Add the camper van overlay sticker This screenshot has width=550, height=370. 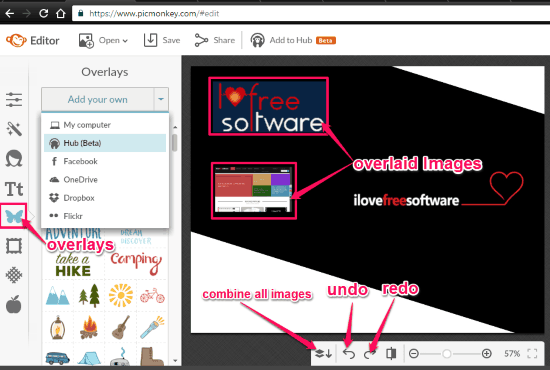click(58, 358)
